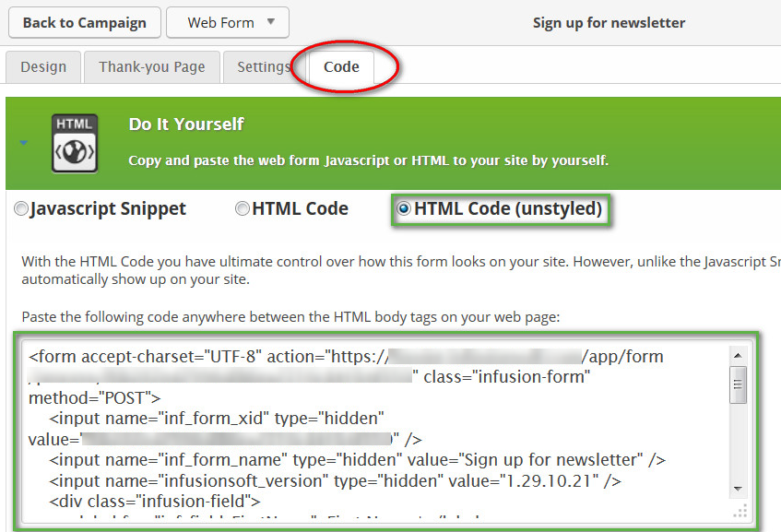Click the Back to Campaign button

tap(84, 23)
